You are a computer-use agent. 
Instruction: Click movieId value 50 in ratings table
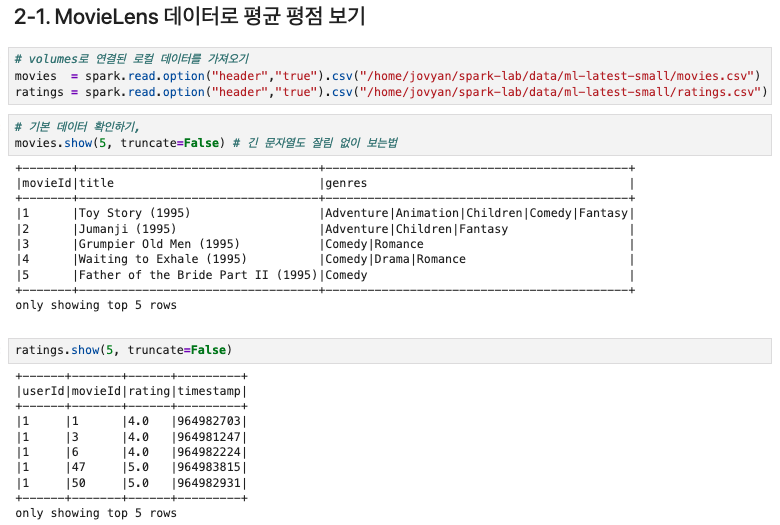[79, 483]
